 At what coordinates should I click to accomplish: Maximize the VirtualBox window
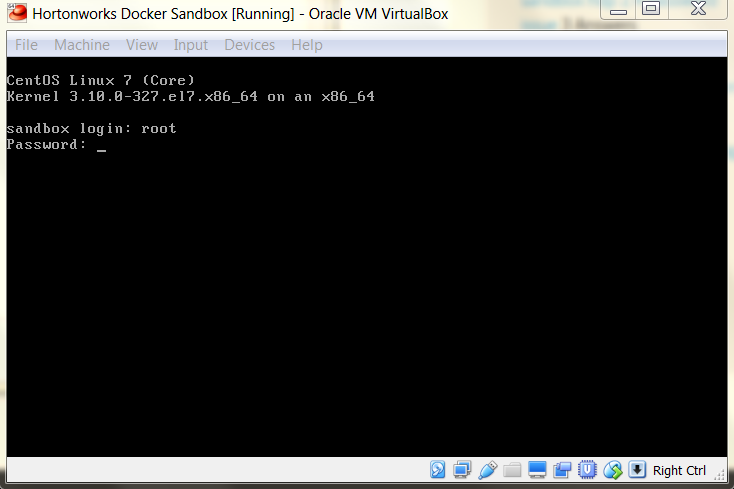pos(651,9)
